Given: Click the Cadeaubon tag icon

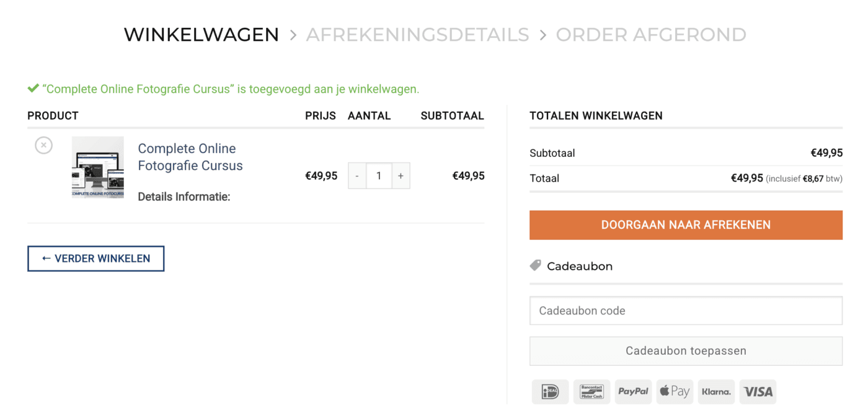Looking at the screenshot, I should (536, 265).
